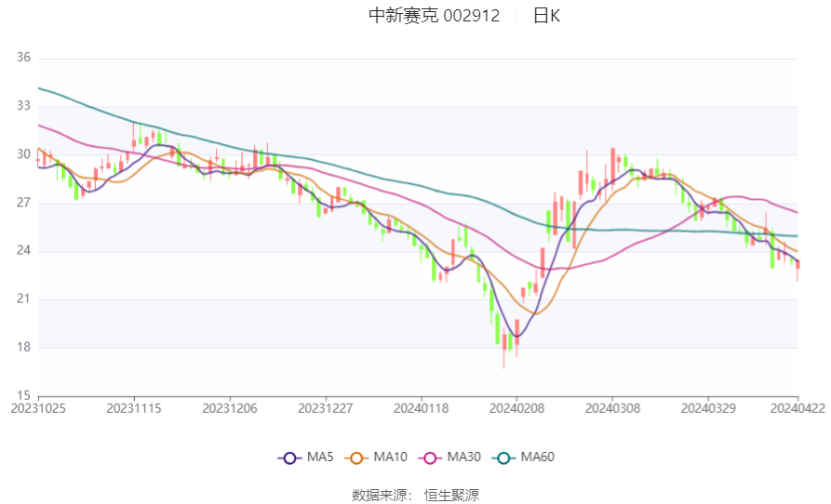Select the 20240329 x-axis date
Screen dimensions: 831x504
707,407
